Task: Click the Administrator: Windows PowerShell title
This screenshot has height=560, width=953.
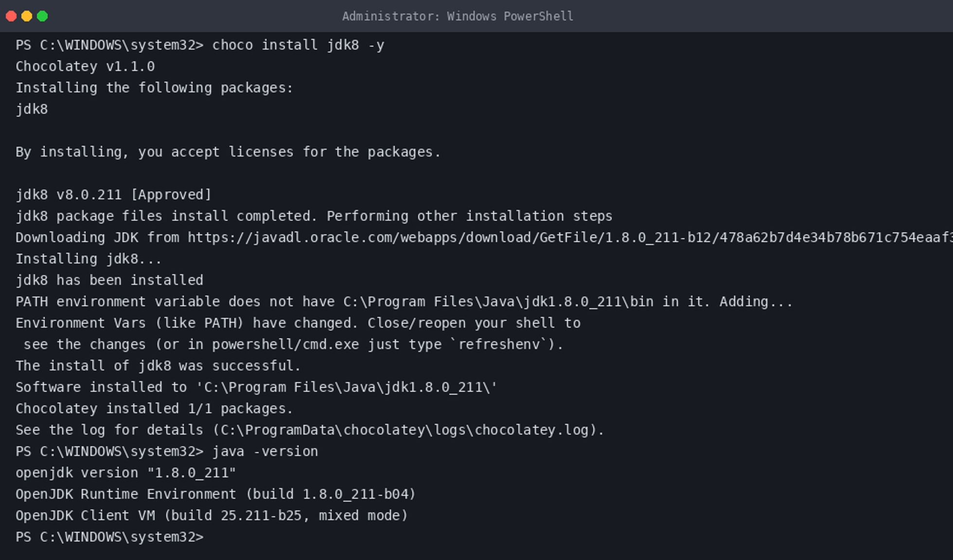Action: 458,16
